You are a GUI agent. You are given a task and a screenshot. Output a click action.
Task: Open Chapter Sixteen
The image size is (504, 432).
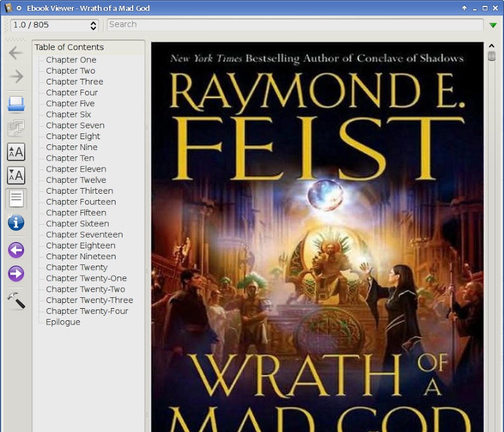tap(77, 224)
